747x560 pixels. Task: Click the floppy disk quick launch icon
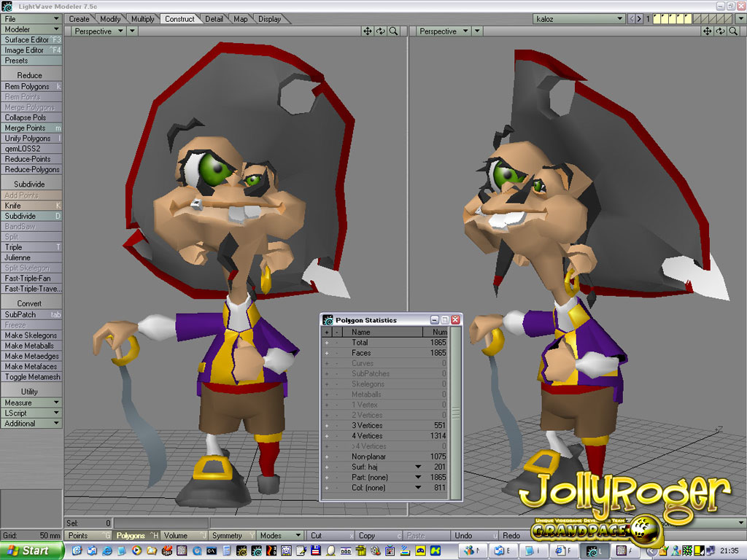[x=315, y=551]
